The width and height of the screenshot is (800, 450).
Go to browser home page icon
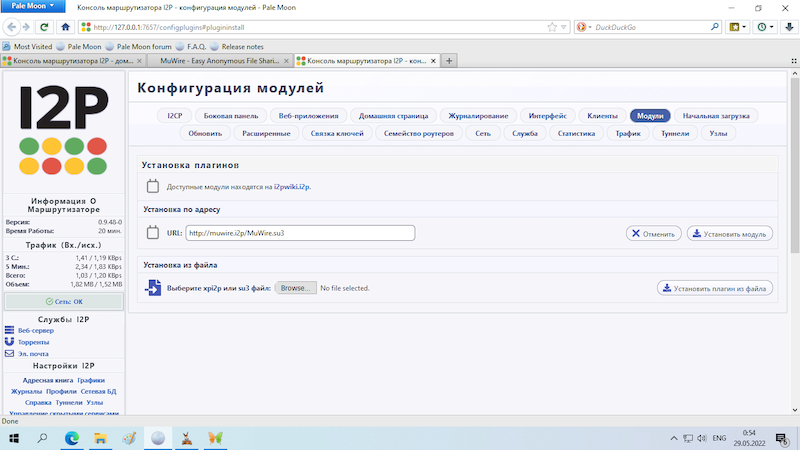65,27
